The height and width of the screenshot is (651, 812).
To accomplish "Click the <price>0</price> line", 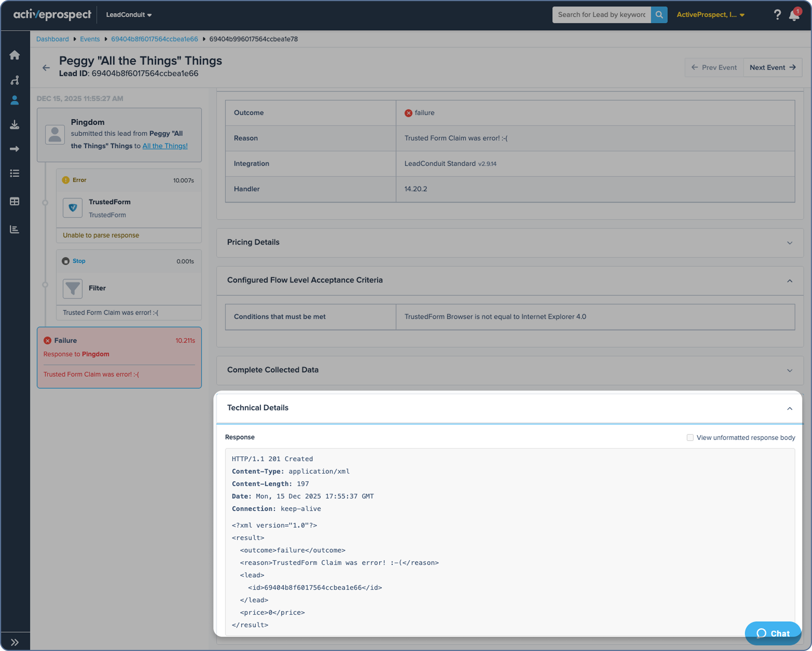I will point(272,613).
